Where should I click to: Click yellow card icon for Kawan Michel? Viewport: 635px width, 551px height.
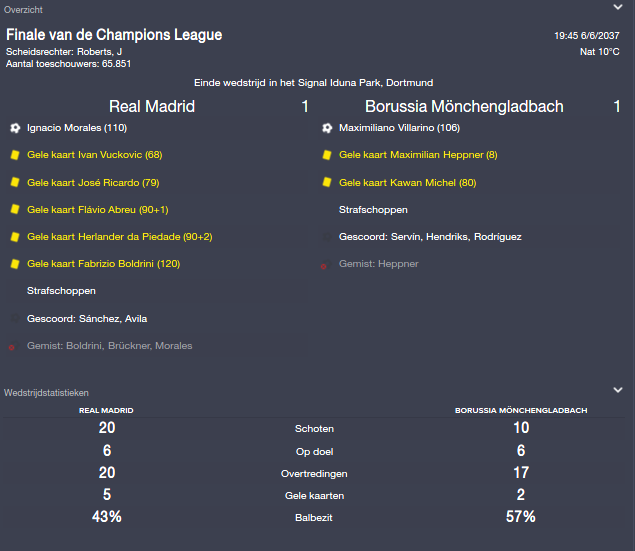coord(327,183)
